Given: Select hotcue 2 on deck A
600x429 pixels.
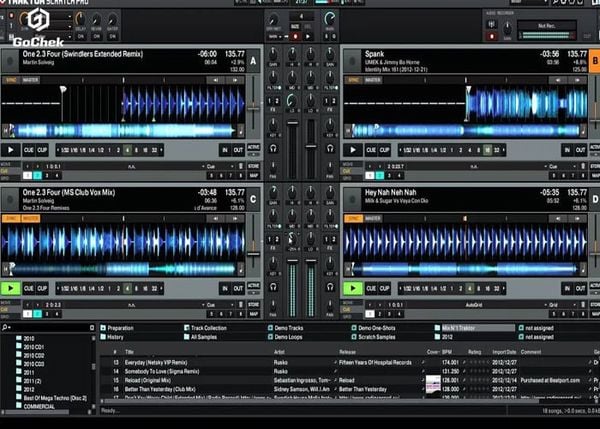Looking at the screenshot, I should pos(38,176).
